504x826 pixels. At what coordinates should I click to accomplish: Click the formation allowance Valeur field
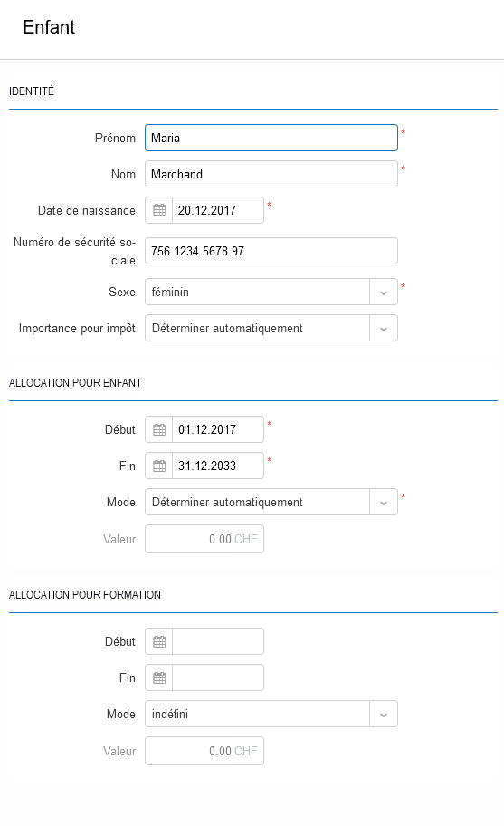click(x=204, y=751)
